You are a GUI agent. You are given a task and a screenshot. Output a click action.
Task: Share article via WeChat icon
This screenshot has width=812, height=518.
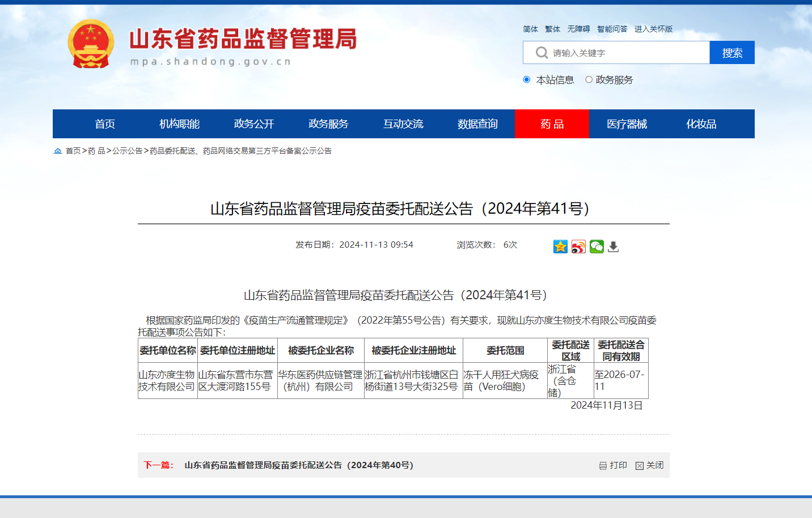tap(597, 247)
